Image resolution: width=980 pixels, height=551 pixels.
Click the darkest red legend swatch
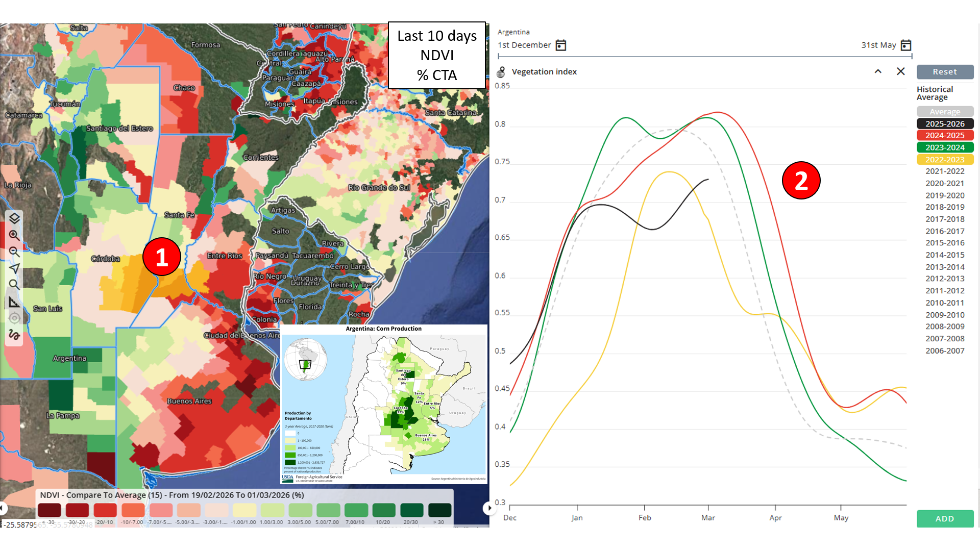49,510
